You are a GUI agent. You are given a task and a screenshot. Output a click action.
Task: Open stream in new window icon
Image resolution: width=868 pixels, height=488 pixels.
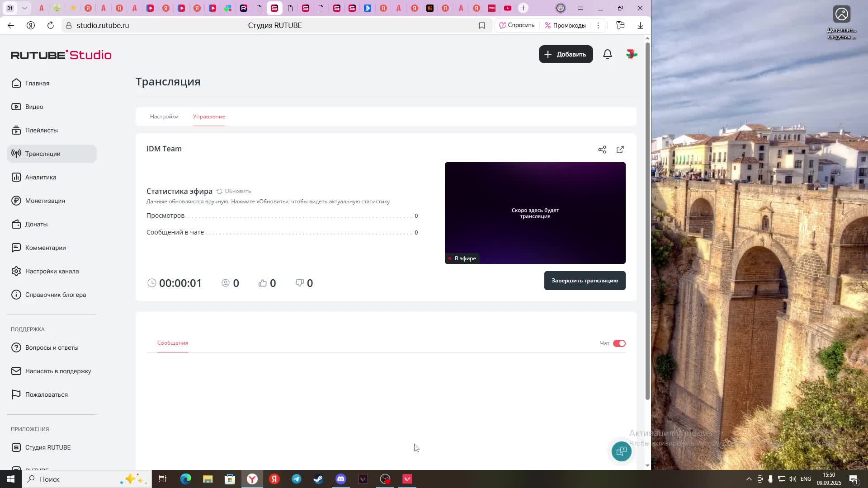point(620,150)
